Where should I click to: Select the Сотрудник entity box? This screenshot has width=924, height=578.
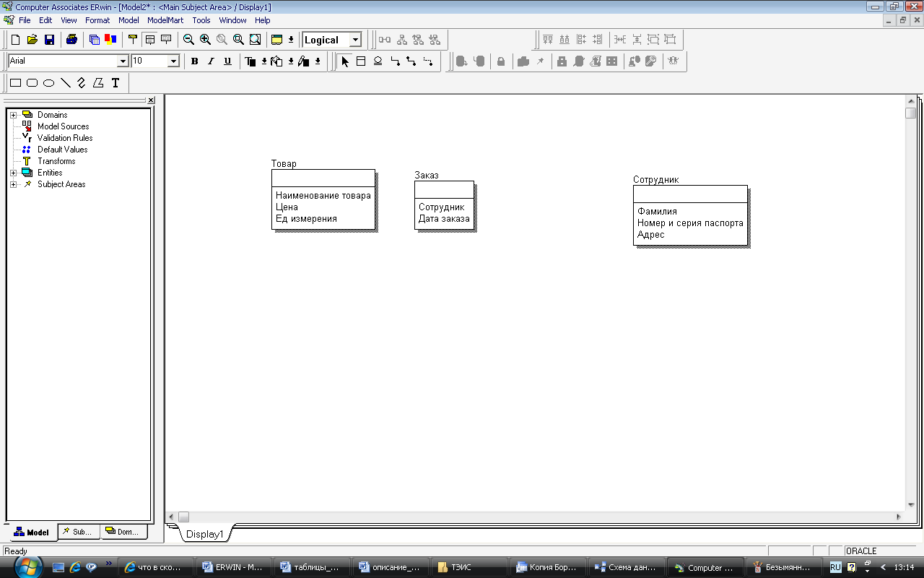click(690, 215)
